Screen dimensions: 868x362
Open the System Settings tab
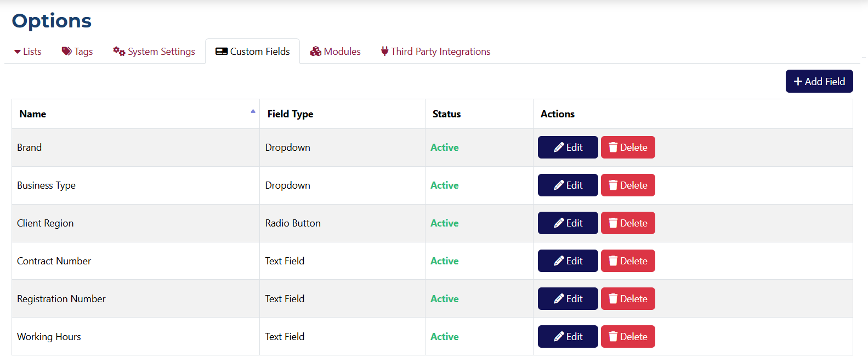pos(154,52)
